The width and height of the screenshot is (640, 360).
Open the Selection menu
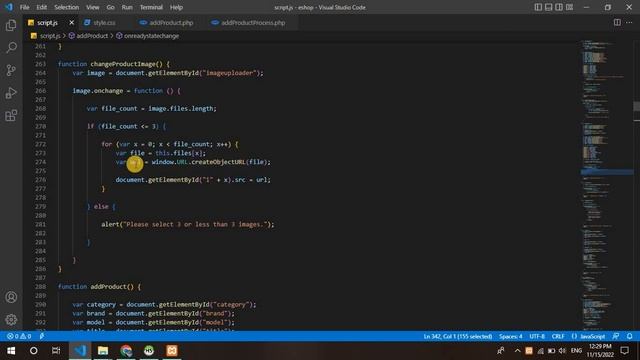click(x=67, y=7)
